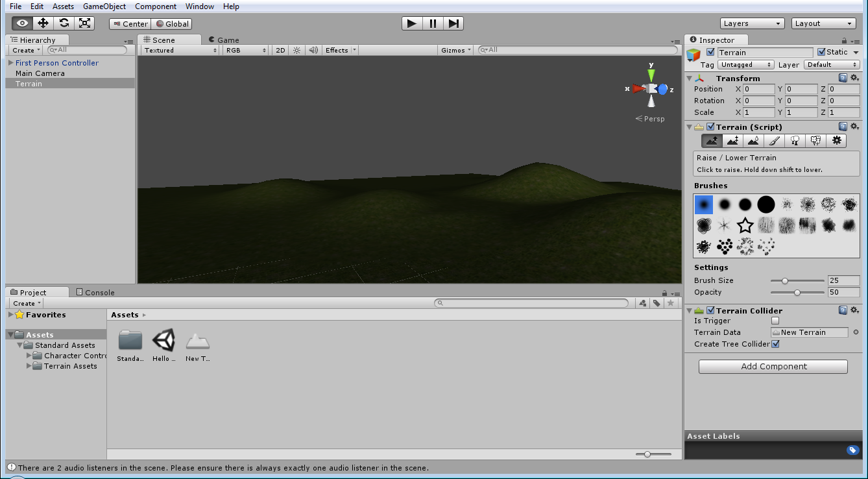This screenshot has width=868, height=479.
Task: Select the Smooth Height terrain tool
Action: pyautogui.click(x=753, y=140)
